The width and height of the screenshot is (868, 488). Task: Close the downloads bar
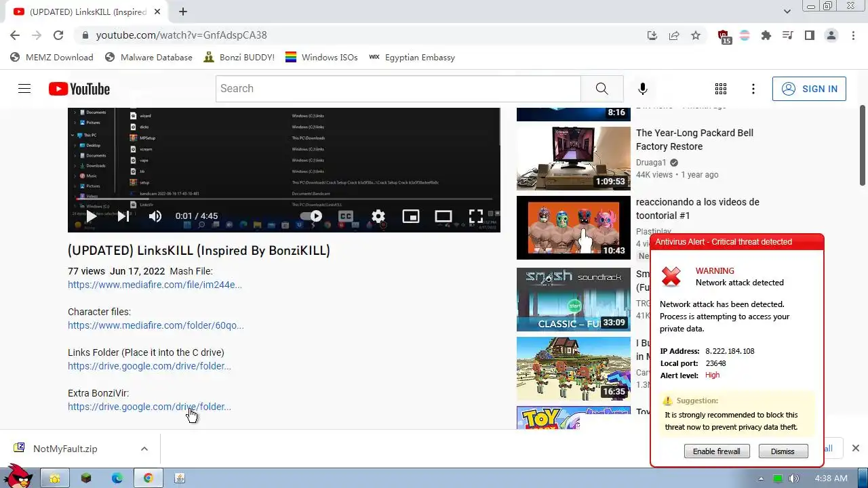(x=856, y=448)
